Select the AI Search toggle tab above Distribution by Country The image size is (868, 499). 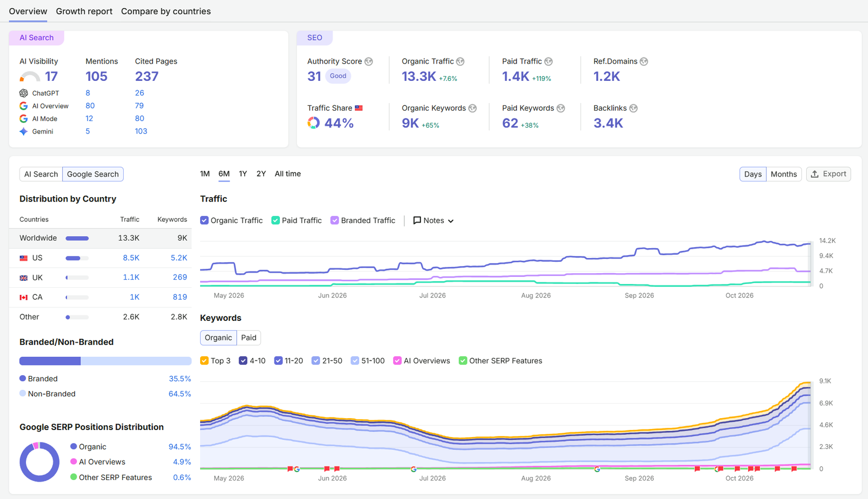click(41, 174)
